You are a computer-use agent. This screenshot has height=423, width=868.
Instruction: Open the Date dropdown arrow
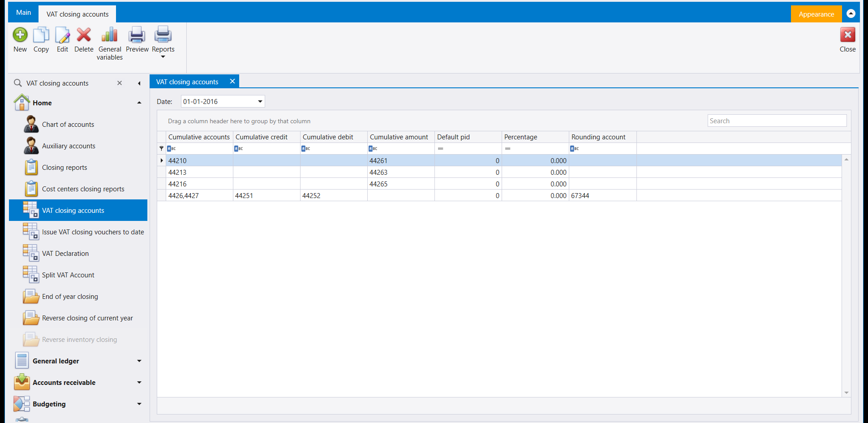260,101
